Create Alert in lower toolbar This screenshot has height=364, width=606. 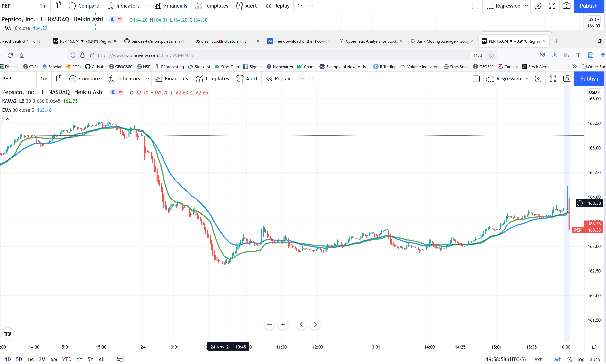click(x=247, y=79)
